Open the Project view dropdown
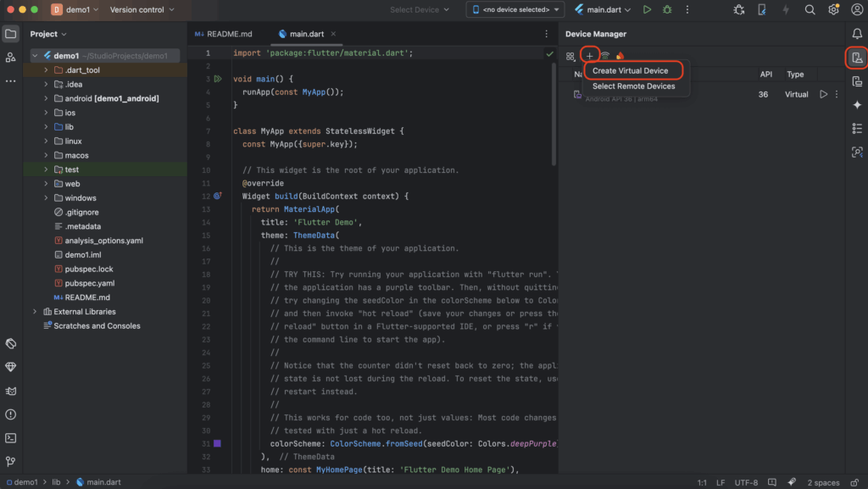868x489 pixels. tap(48, 34)
